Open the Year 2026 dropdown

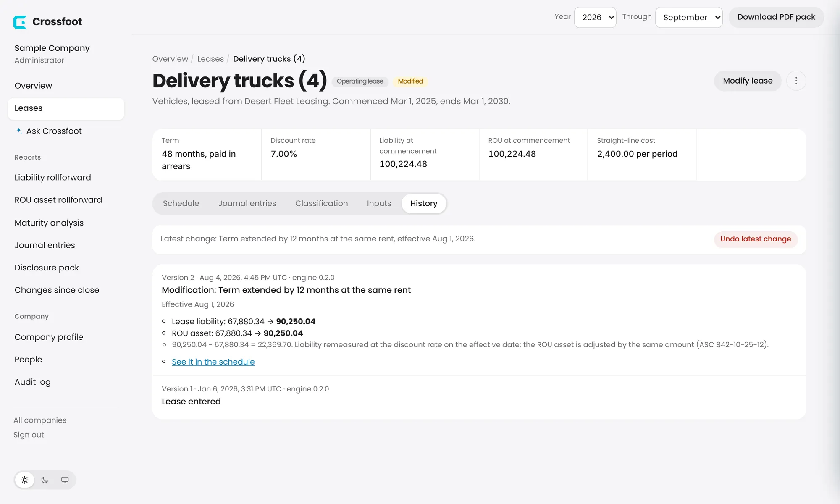[595, 17]
